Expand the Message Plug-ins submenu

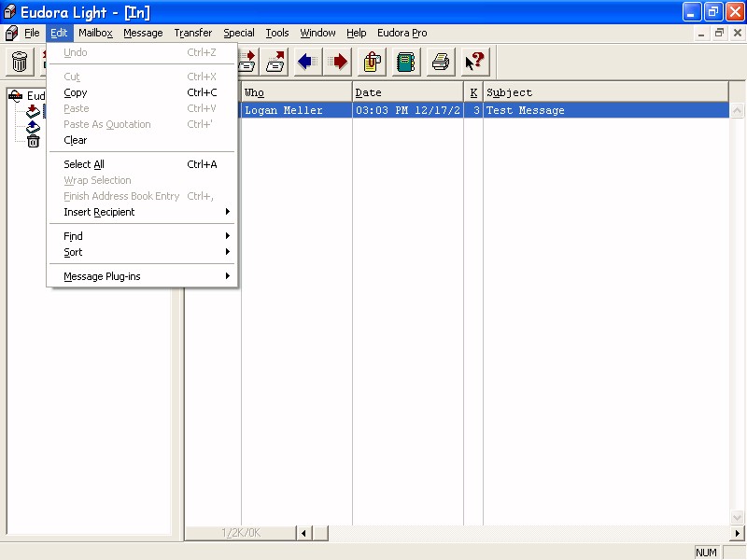(142, 276)
